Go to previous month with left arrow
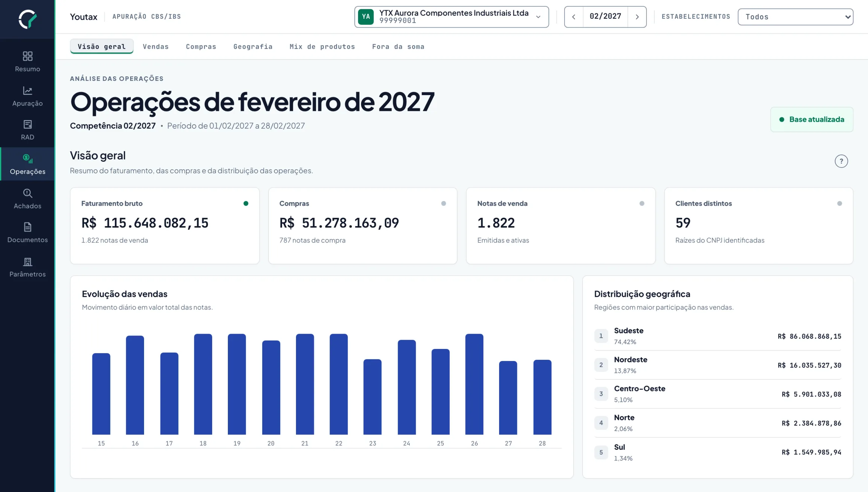The image size is (868, 492). point(574,17)
